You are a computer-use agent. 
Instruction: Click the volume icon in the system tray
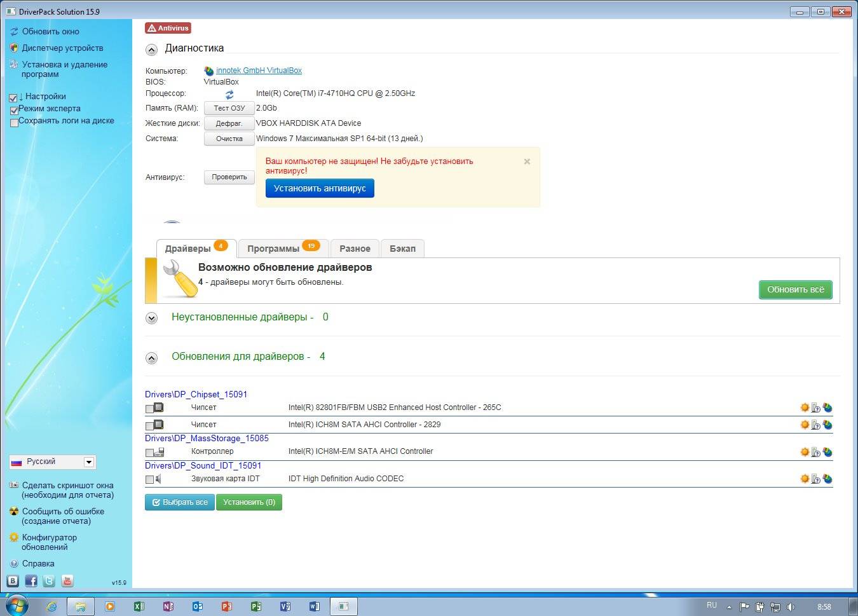(x=791, y=607)
